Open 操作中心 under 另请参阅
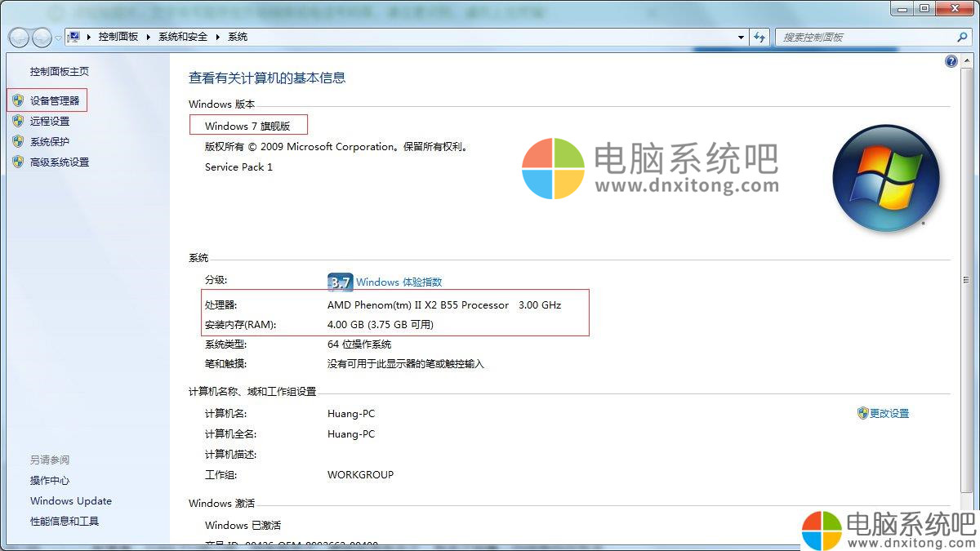The width and height of the screenshot is (980, 551). tap(50, 481)
